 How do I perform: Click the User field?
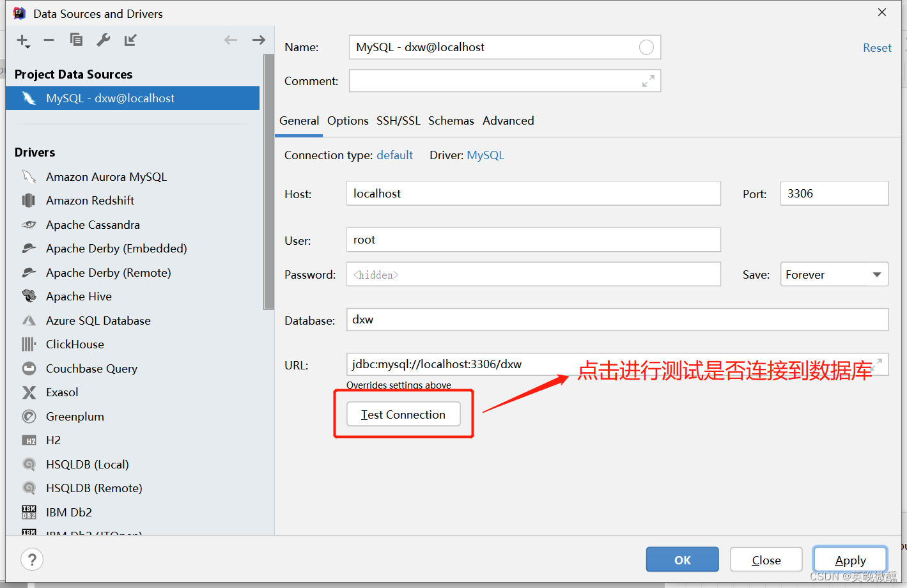pyautogui.click(x=533, y=240)
